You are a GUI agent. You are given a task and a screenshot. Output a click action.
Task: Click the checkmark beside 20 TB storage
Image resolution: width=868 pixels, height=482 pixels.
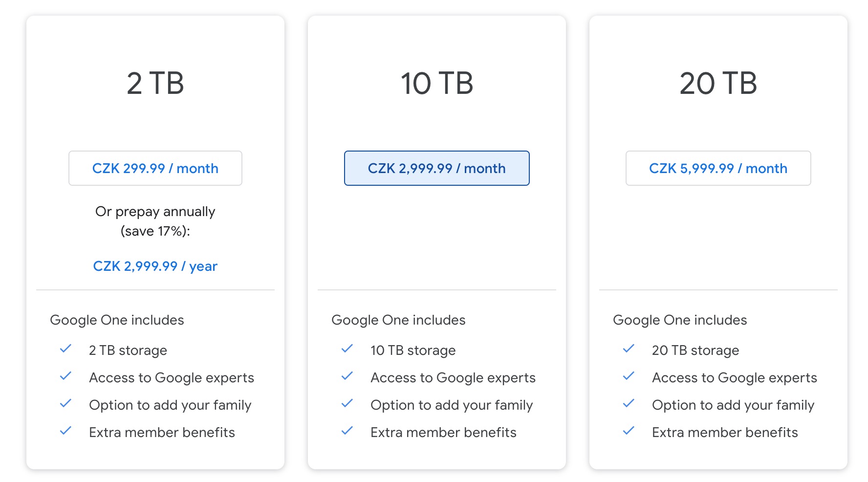(x=629, y=349)
